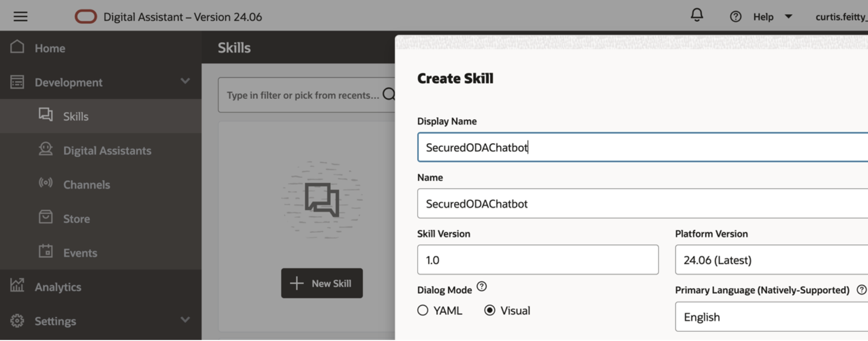This screenshot has width=868, height=341.
Task: Click the New Skill button
Action: coord(322,283)
